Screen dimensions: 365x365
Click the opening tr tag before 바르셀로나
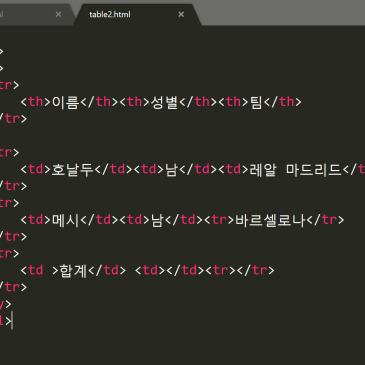[219, 220]
